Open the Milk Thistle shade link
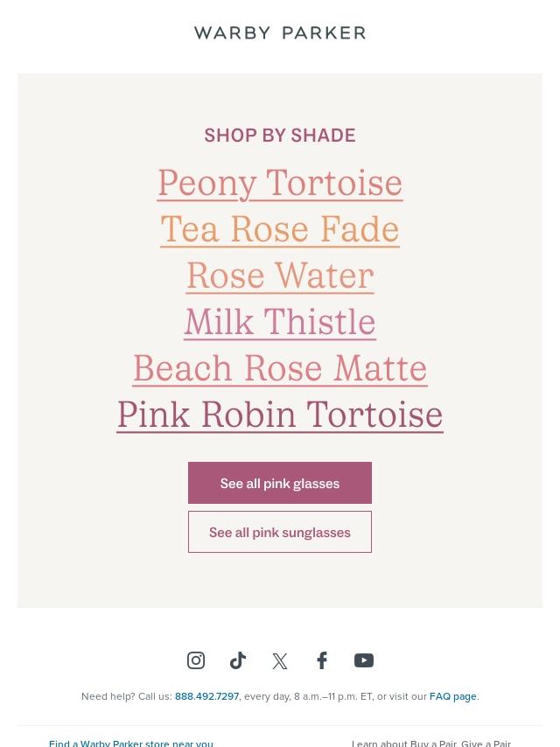Screen dimensions: 560x747 pos(280,322)
